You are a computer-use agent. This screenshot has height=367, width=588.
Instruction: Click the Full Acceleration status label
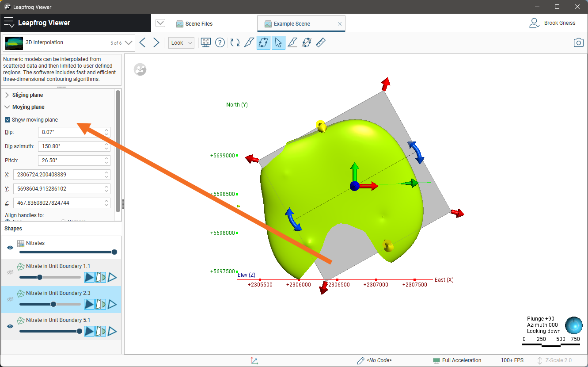coord(462,360)
